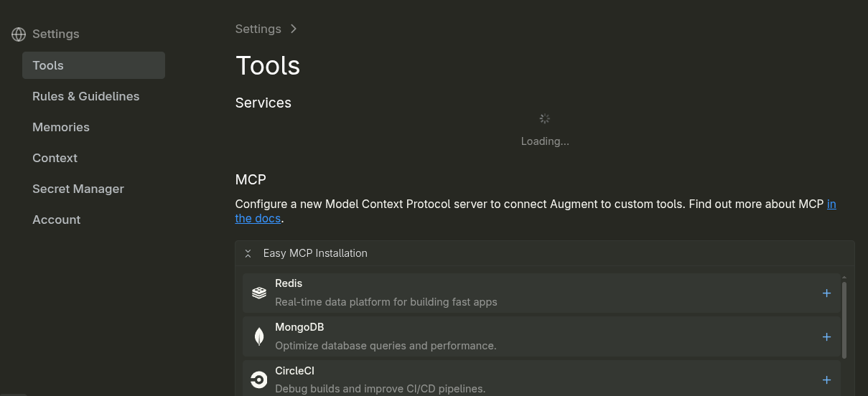Click the Redis stack icon

click(x=259, y=293)
